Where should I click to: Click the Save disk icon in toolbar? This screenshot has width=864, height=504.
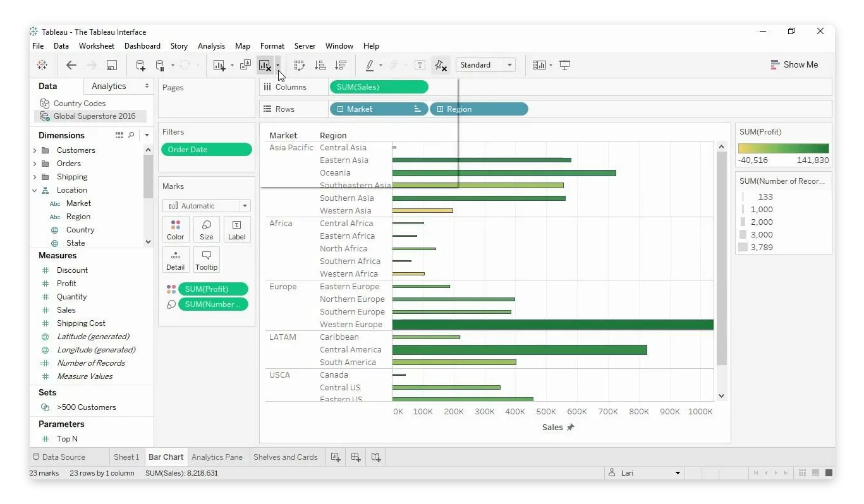[112, 65]
